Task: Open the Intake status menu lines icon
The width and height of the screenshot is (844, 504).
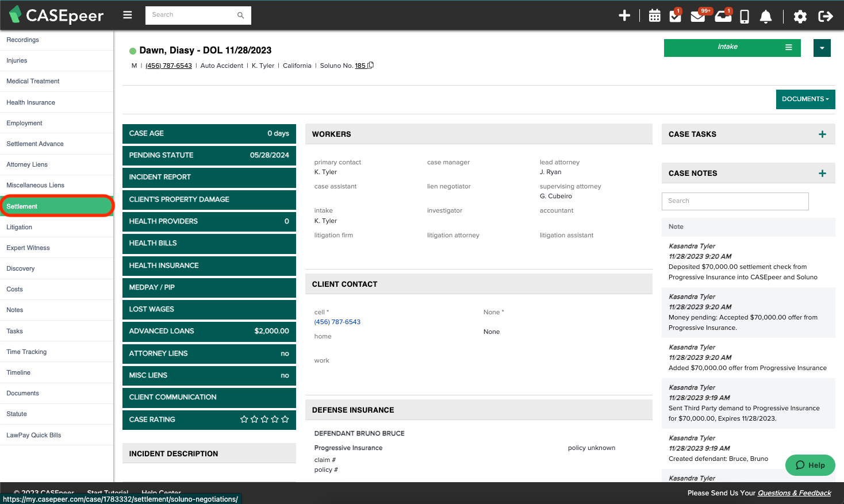Action: coord(789,48)
